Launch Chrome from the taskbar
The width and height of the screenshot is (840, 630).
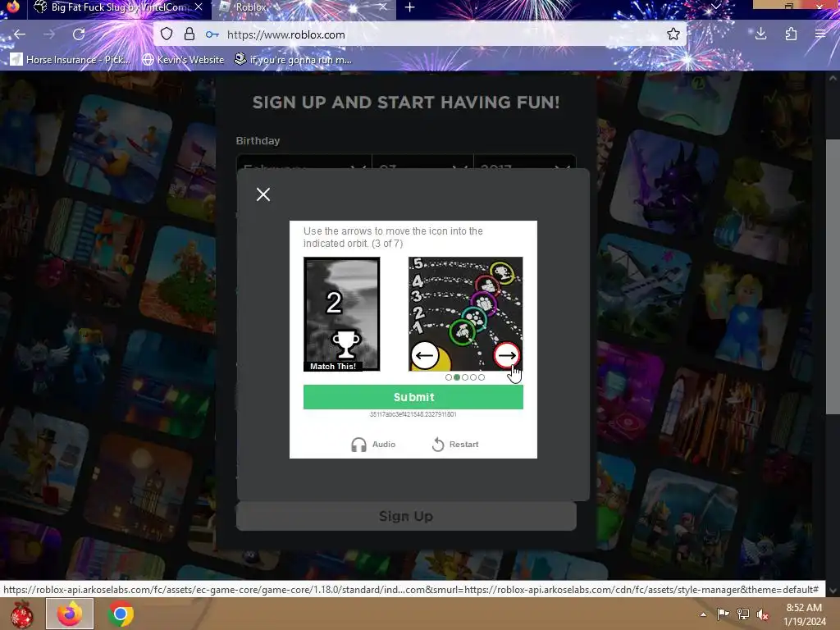pos(121,614)
